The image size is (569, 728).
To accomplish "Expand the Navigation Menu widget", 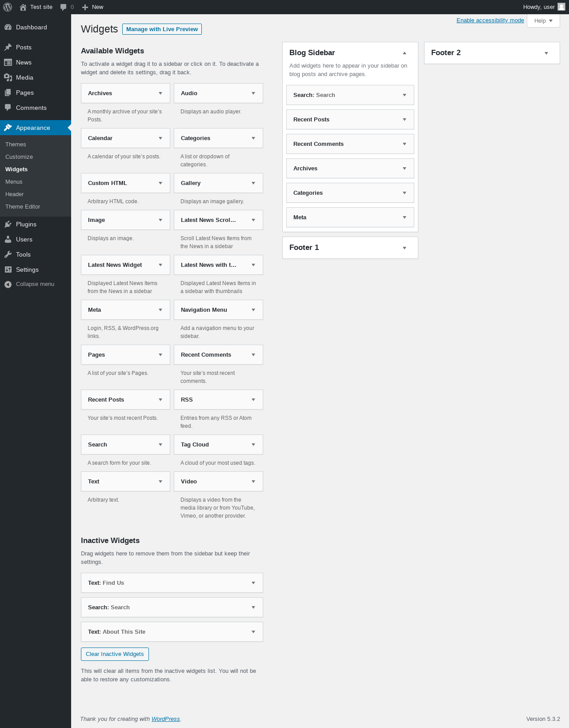I will (x=253, y=310).
